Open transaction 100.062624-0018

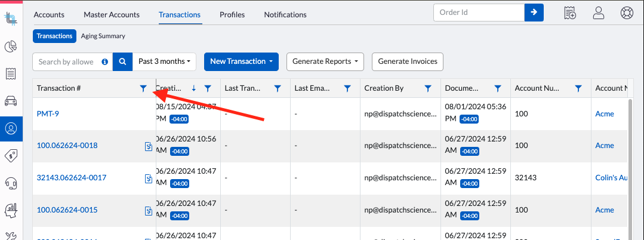(67, 146)
